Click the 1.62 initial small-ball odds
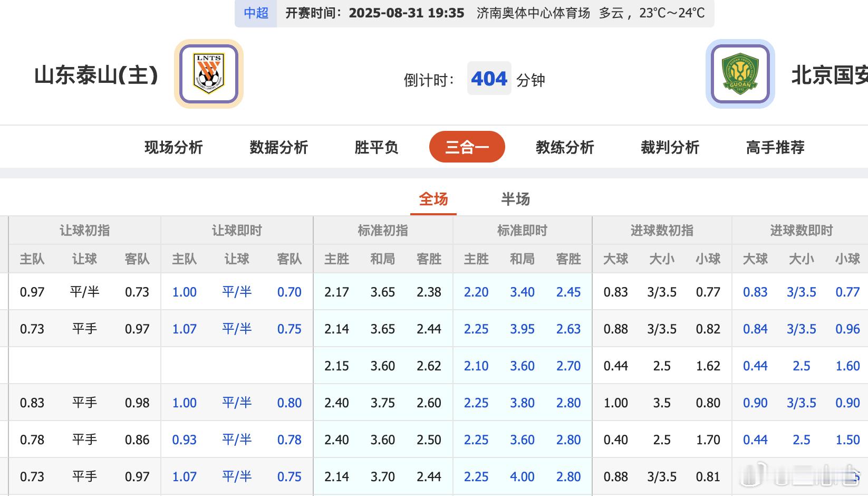Viewport: 868px width, 496px height. click(708, 366)
